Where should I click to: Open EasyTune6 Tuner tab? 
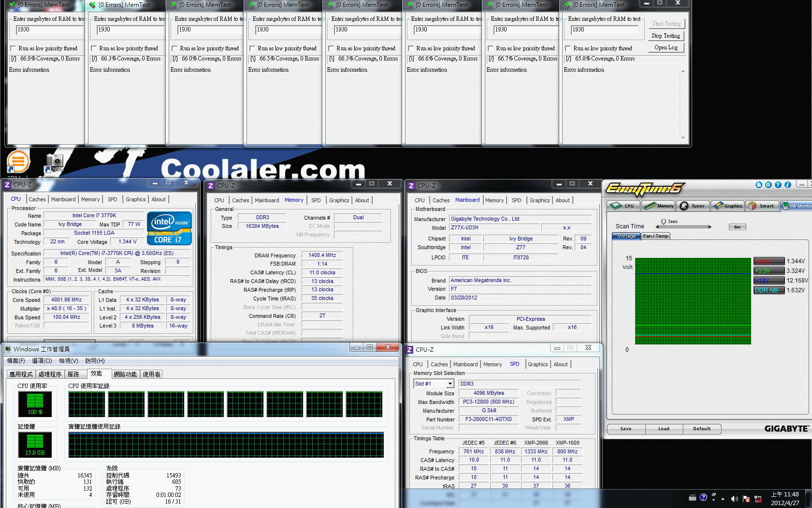tap(693, 206)
